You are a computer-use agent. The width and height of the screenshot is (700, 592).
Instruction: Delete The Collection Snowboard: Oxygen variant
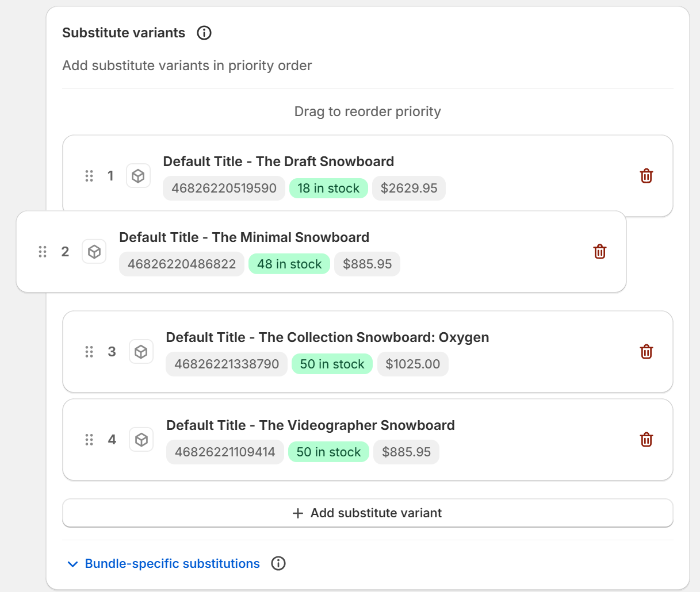(646, 352)
